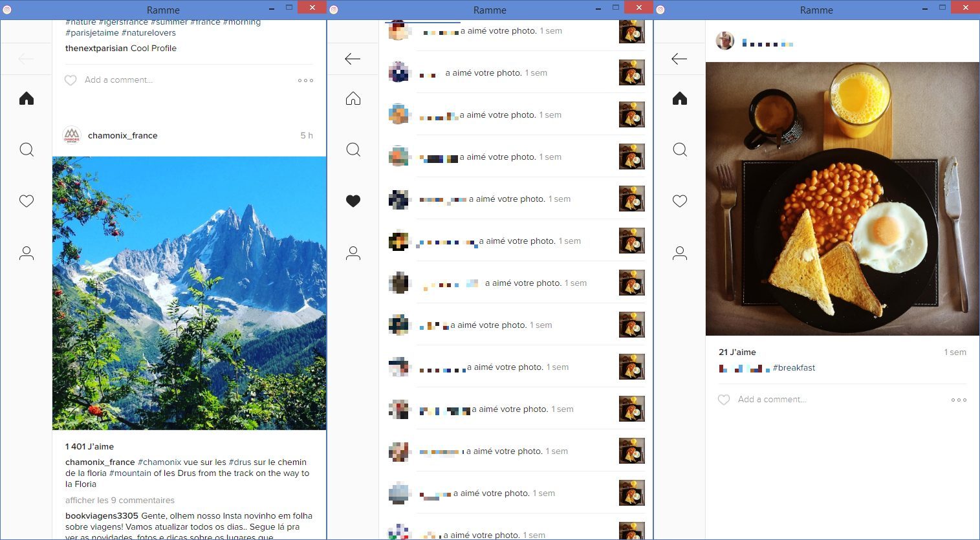The width and height of the screenshot is (980, 540).
Task: Open activity heart icon in chamonix feed window
Action: point(27,201)
